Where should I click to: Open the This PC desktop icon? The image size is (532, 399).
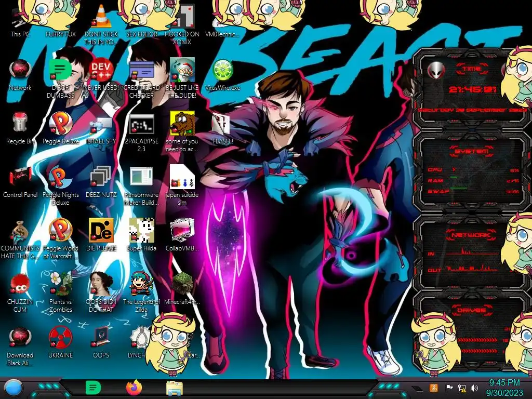(x=20, y=21)
